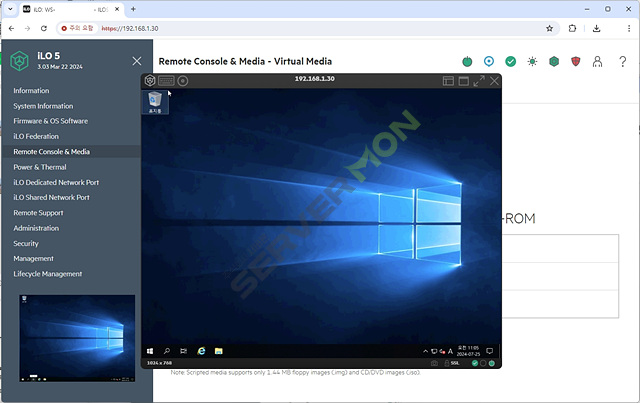
Task: Click the dark round UID status icon in console status bar
Action: point(483,363)
